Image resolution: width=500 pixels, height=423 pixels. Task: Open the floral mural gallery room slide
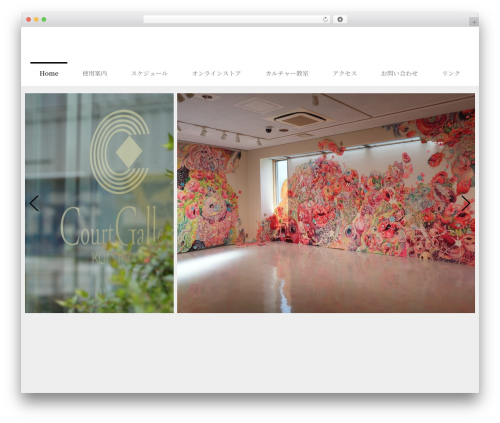(x=326, y=203)
